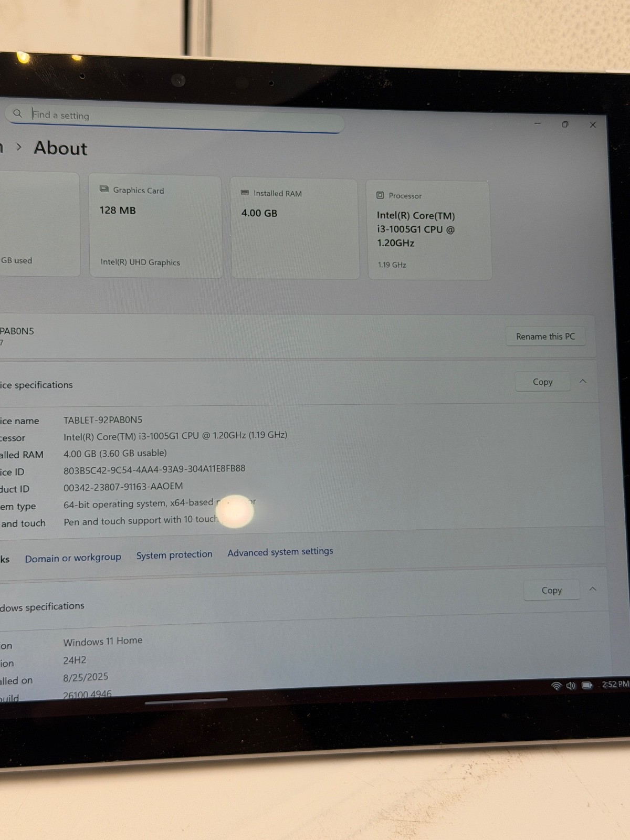630x840 pixels.
Task: Click the 1.19 GHz processor speed
Action: click(x=392, y=265)
